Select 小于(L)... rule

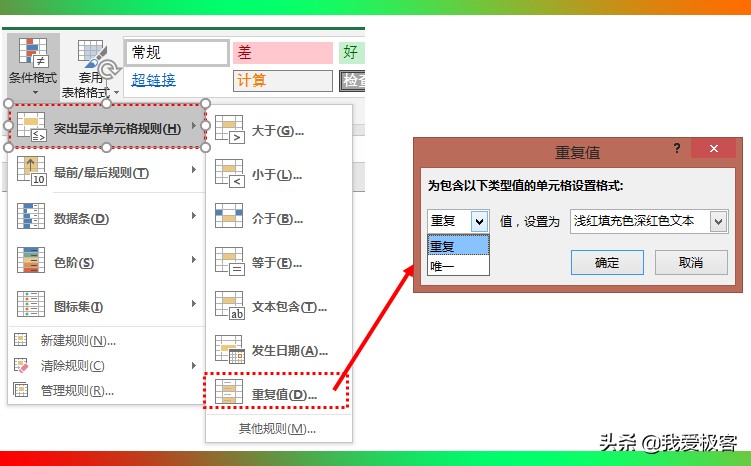[279, 174]
